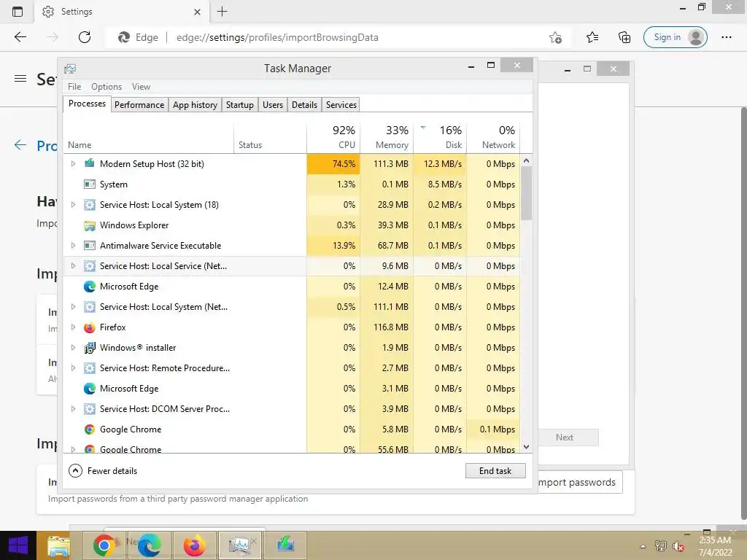Open Edge Settings and more menu
Screen dimensions: 747x560
click(726, 37)
